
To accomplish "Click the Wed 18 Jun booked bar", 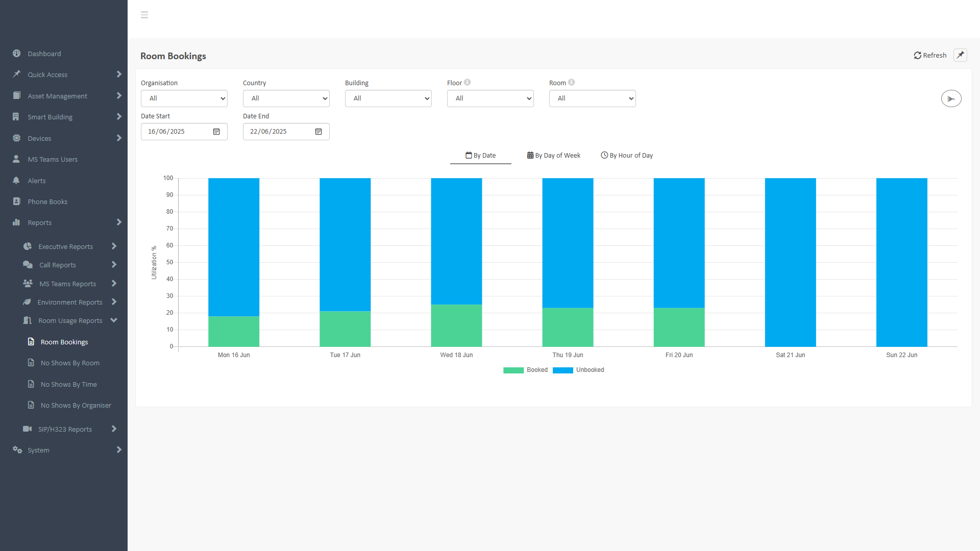I will (456, 325).
